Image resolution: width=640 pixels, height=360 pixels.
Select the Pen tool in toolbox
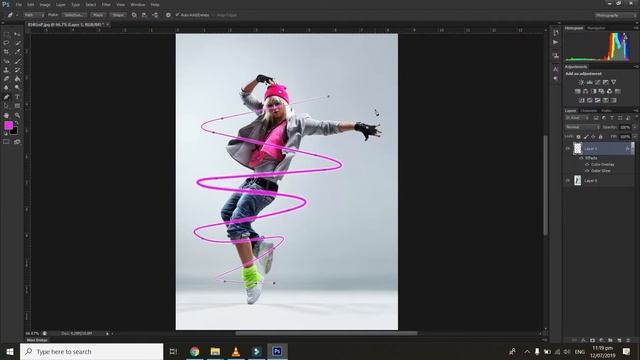point(6,97)
